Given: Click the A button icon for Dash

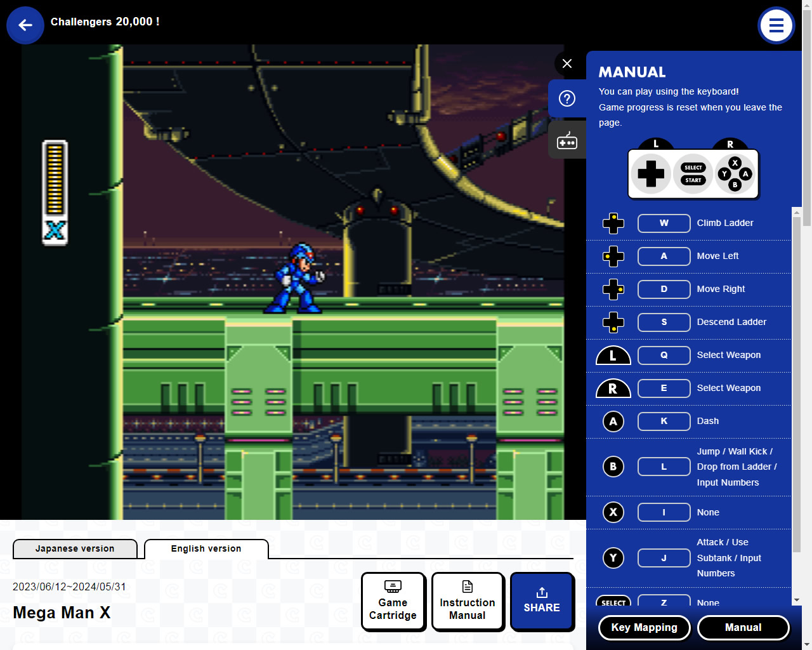Looking at the screenshot, I should click(613, 421).
